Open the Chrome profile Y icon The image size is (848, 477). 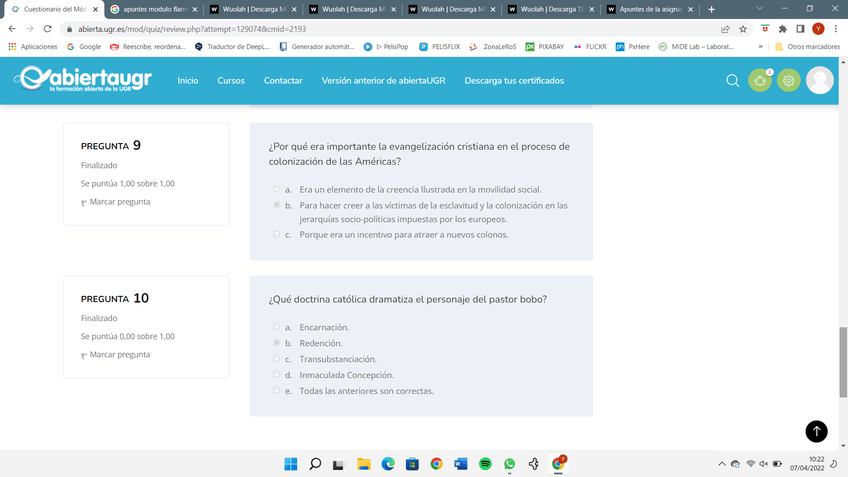pos(818,29)
